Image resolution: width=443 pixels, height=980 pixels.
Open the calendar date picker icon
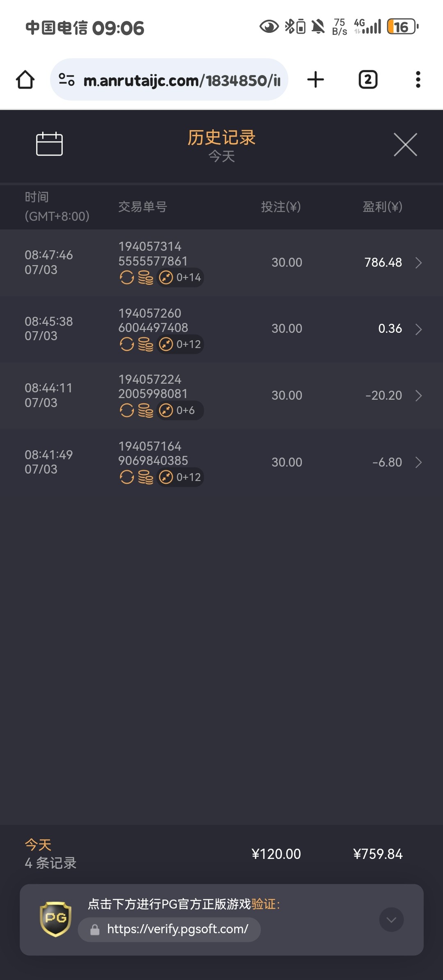[49, 144]
